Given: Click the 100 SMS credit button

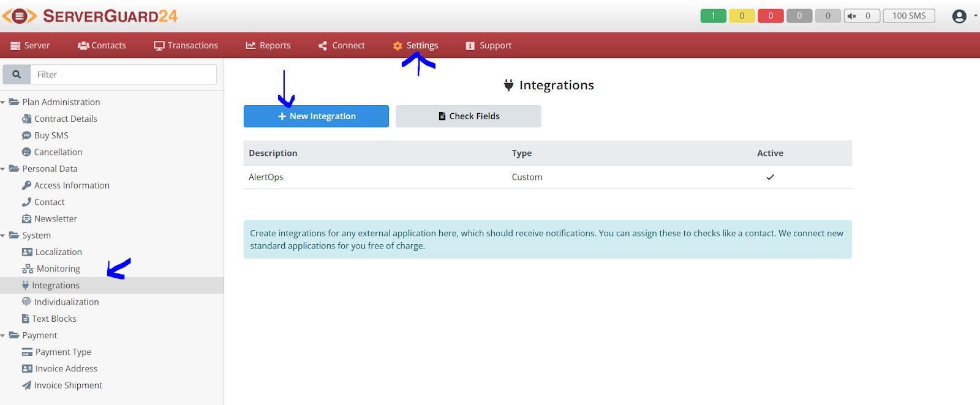Looking at the screenshot, I should coord(908,16).
